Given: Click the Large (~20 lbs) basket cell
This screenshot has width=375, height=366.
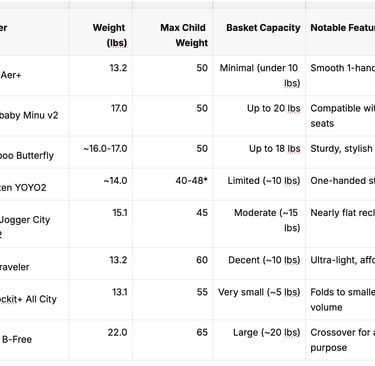Looking at the screenshot, I should point(259,340).
